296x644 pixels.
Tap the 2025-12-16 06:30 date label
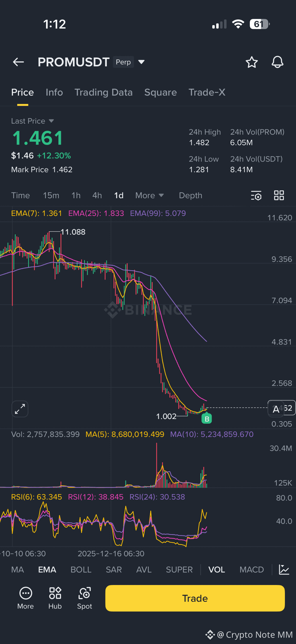point(111,554)
